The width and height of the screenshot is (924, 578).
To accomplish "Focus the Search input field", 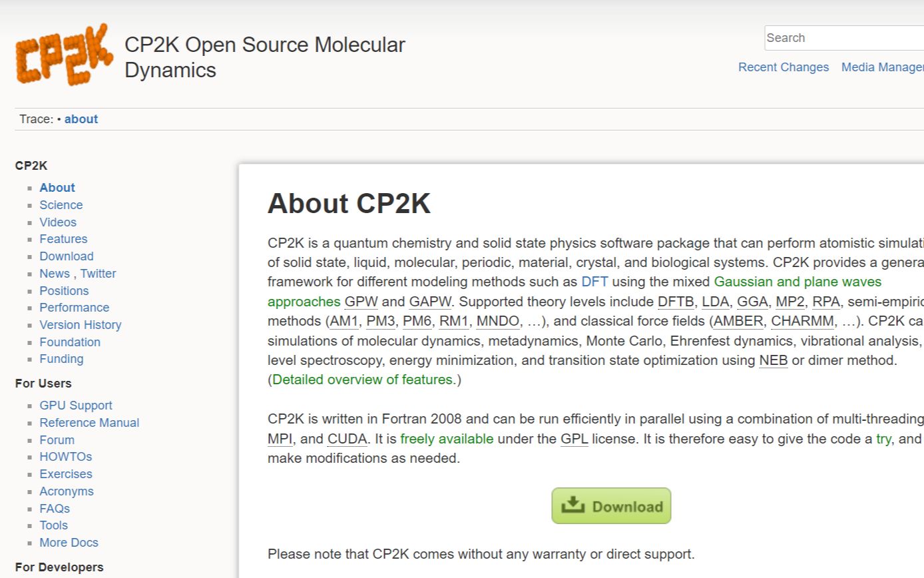I will tap(844, 38).
